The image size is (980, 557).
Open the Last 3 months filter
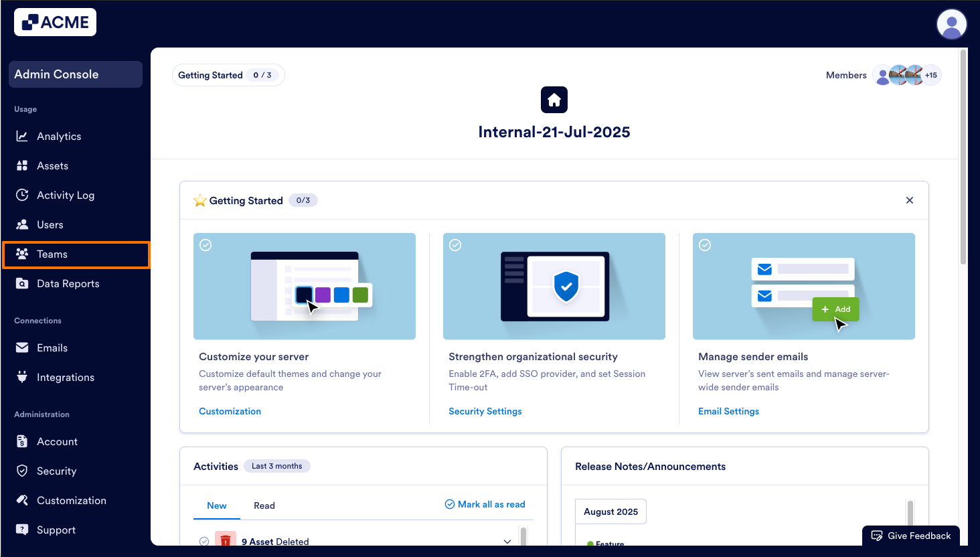point(276,466)
